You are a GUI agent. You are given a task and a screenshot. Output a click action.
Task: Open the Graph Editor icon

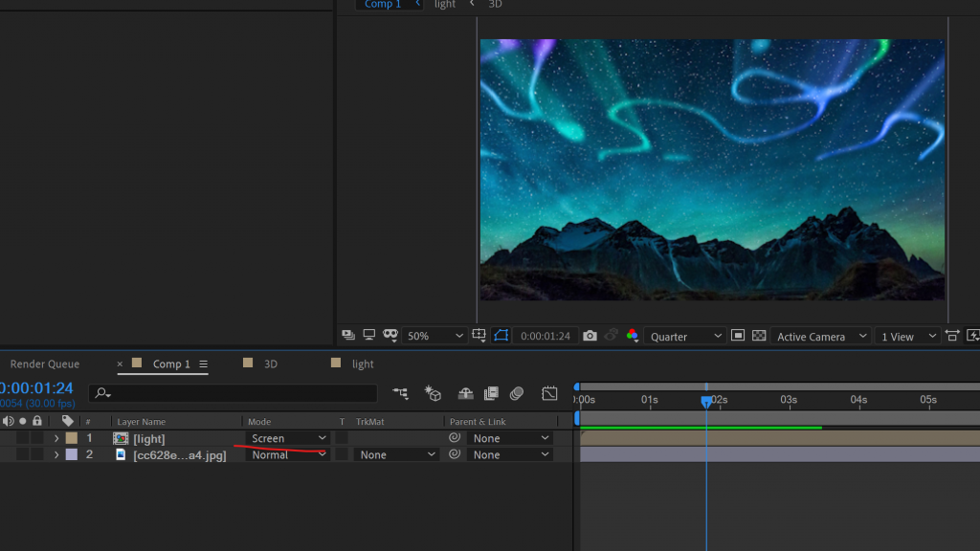(x=549, y=393)
